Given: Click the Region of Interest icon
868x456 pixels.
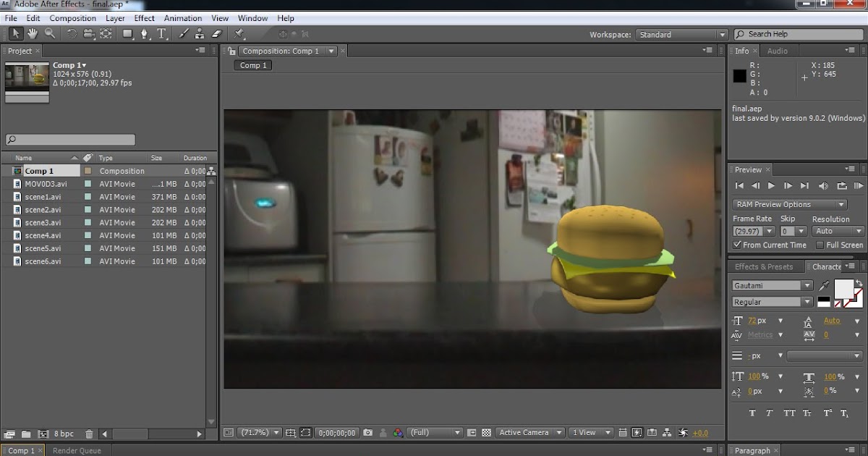Looking at the screenshot, I should coord(472,433).
